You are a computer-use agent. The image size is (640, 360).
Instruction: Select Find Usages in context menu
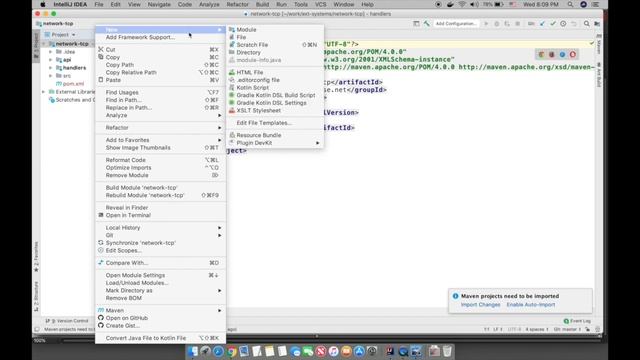click(x=160, y=92)
